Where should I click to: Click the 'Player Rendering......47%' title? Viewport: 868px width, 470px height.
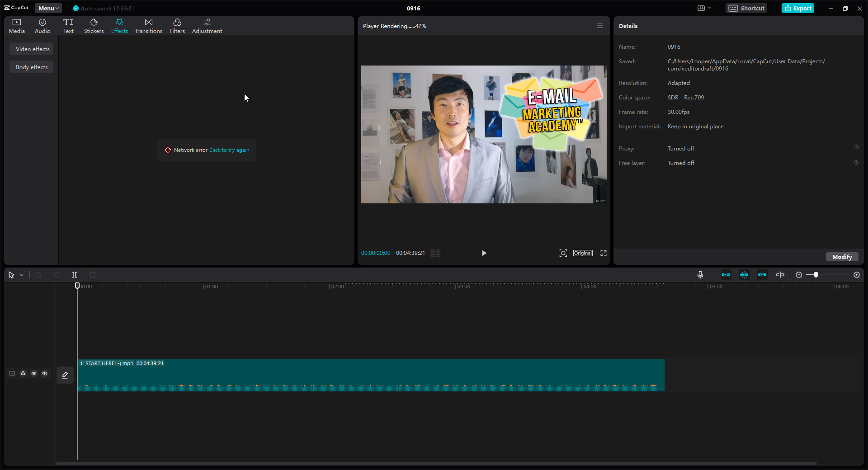point(395,26)
